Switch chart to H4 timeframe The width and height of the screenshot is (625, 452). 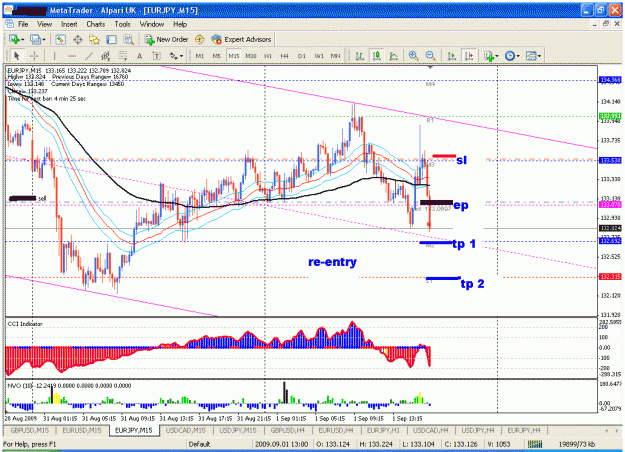285,56
